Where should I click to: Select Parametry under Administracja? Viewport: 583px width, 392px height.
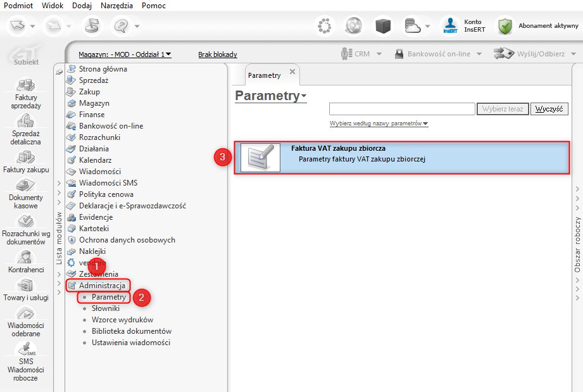point(109,297)
